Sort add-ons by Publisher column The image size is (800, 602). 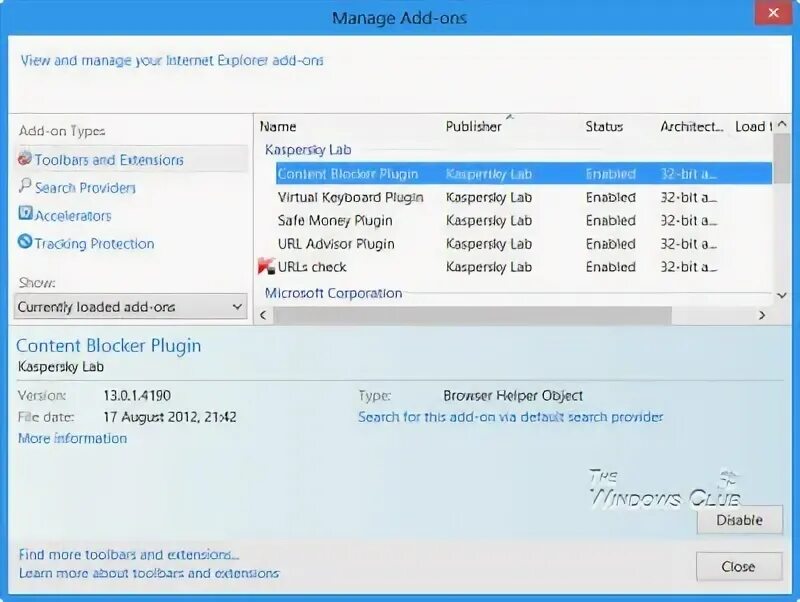pos(473,127)
